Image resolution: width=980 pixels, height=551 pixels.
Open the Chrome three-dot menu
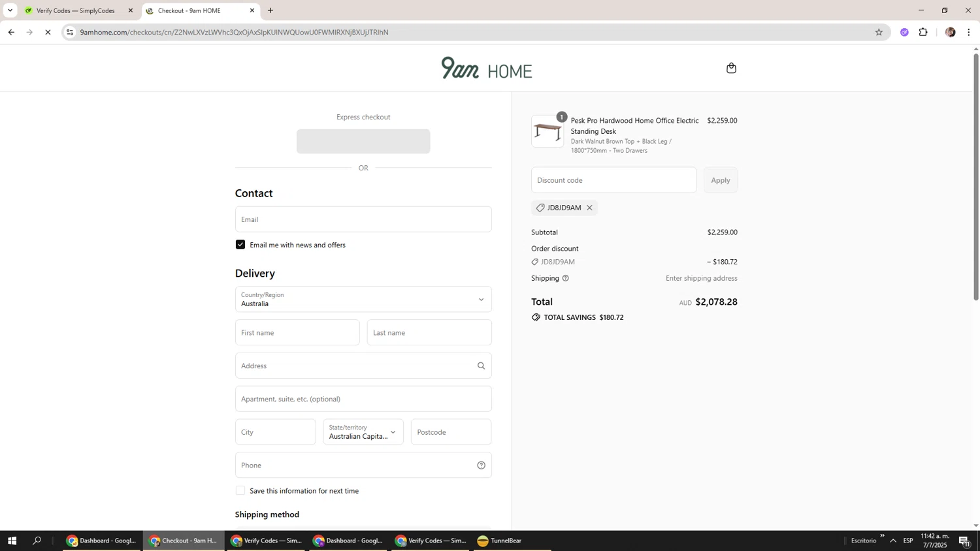tap(968, 32)
